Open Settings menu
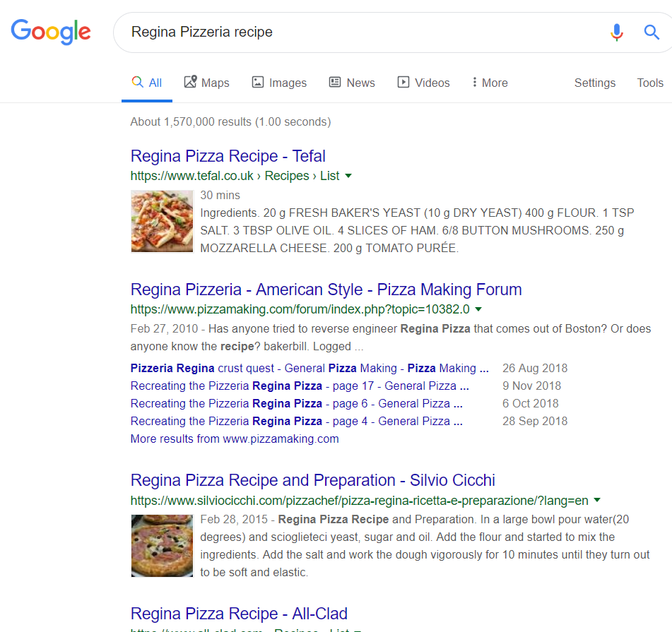 (x=595, y=83)
